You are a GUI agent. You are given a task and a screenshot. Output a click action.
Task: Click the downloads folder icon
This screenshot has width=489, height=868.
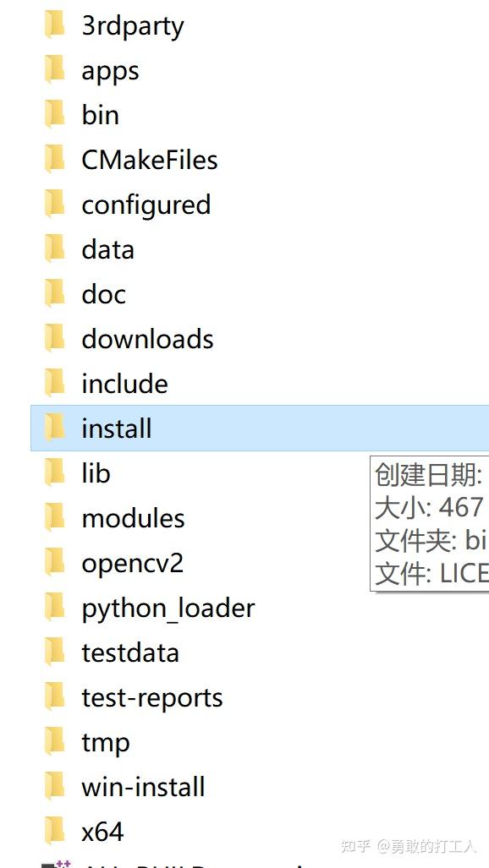point(55,339)
